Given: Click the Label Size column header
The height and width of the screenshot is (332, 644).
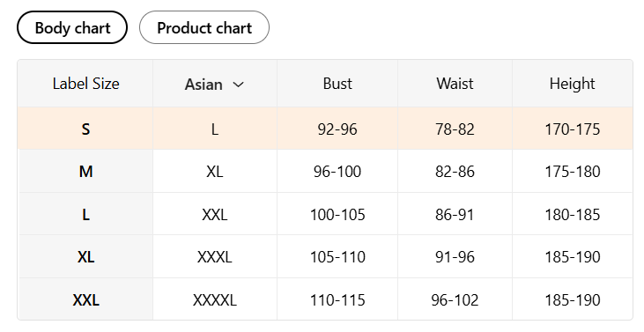Looking at the screenshot, I should point(85,84).
